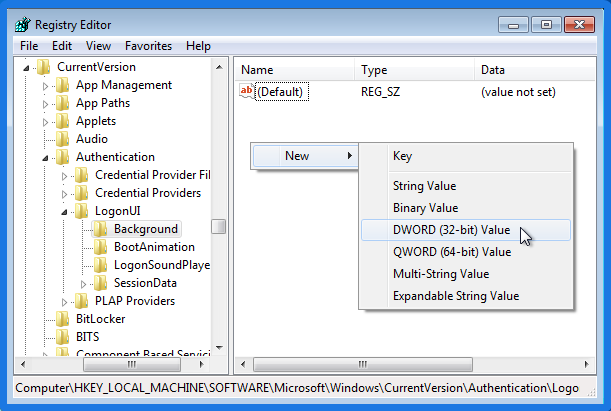Expand the PLAP Providers key
This screenshot has width=611, height=411.
64,302
